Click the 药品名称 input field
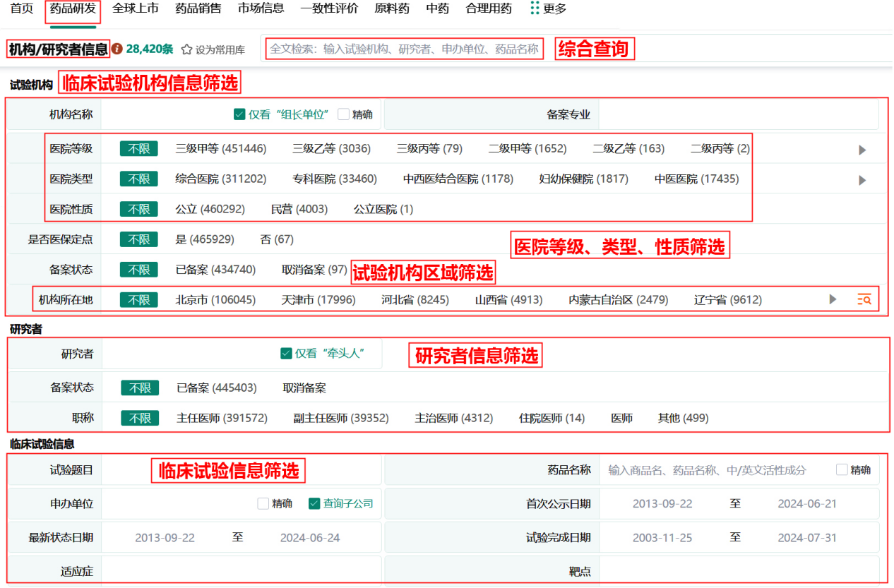Viewport: 894px width, 588px height. (x=706, y=470)
